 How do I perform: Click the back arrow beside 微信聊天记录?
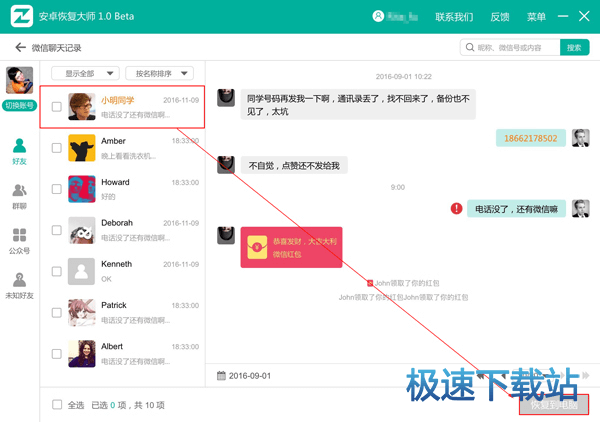coord(20,47)
